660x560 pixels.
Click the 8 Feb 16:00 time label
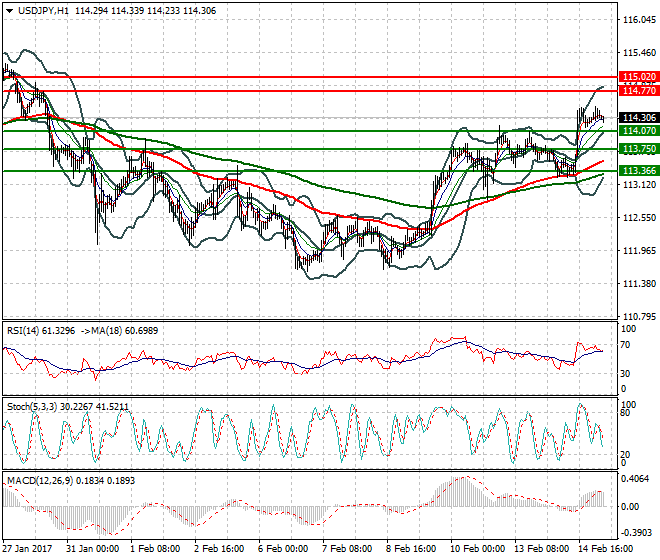[411, 549]
